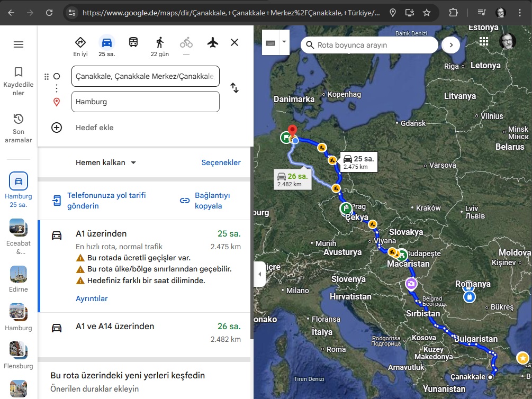The height and width of the screenshot is (399, 532).
Task: Select the best travel mode icon
Action: point(80,43)
